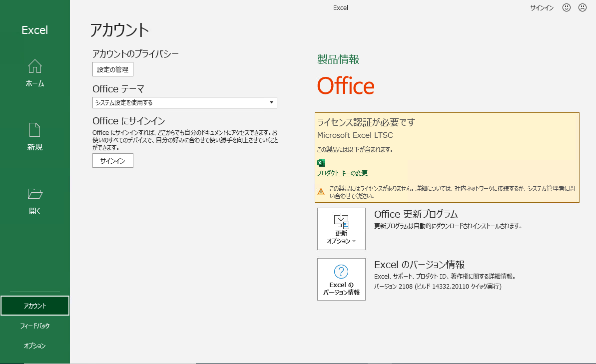Select 新規 label in sidebar
Image resolution: width=596 pixels, height=364 pixels.
tap(34, 147)
